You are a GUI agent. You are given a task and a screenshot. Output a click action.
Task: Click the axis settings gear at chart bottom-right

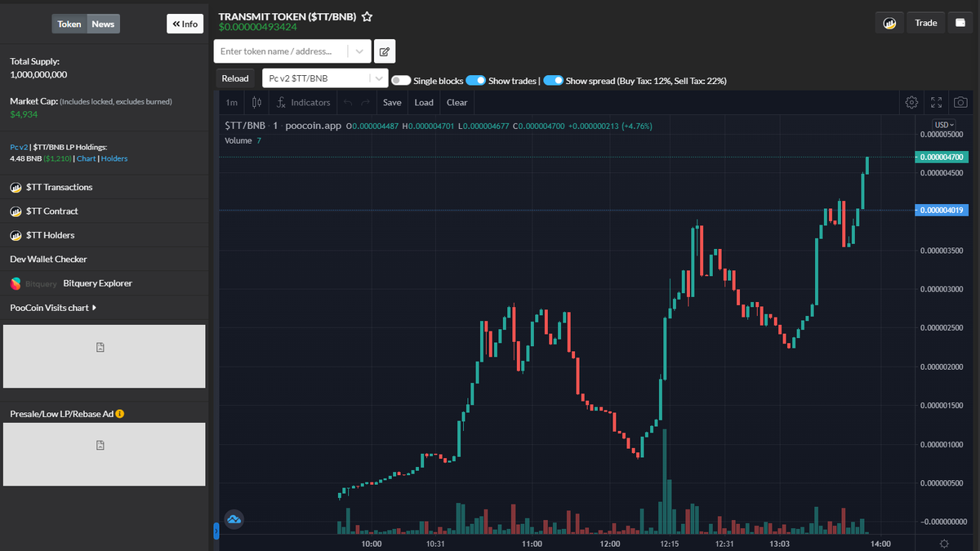pyautogui.click(x=944, y=544)
